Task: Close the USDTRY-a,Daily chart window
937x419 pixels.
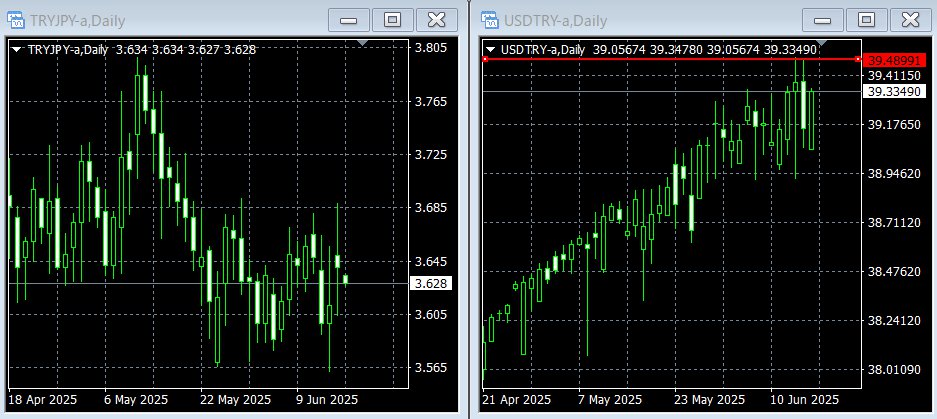Action: pyautogui.click(x=910, y=20)
